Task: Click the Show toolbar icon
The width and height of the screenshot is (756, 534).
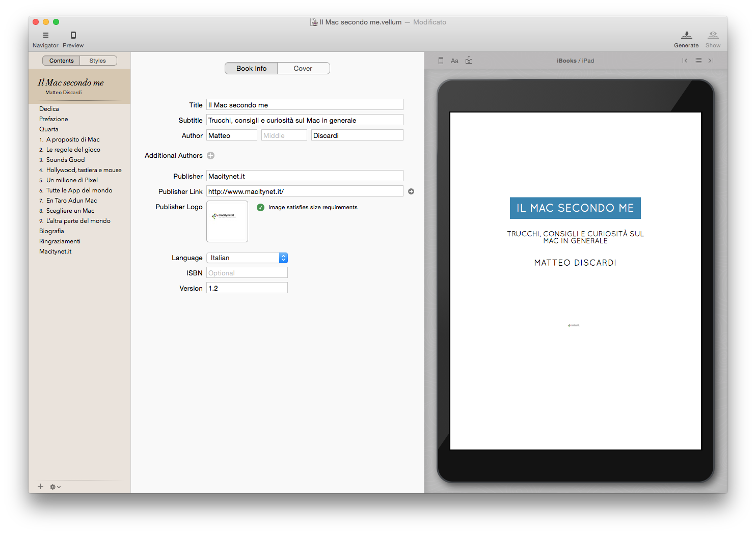Action: click(713, 35)
